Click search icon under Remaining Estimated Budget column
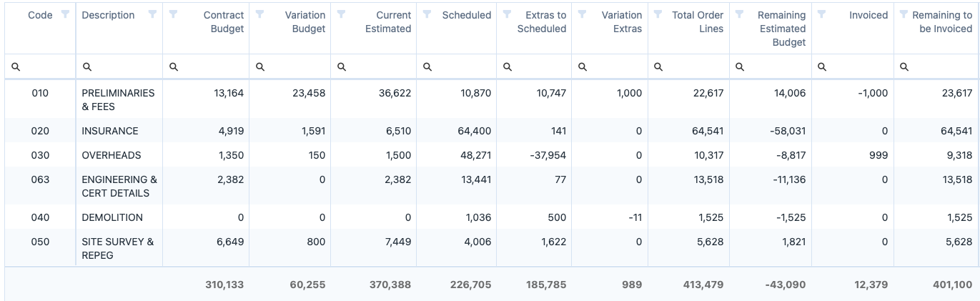Image resolution: width=980 pixels, height=301 pixels. pos(740,66)
